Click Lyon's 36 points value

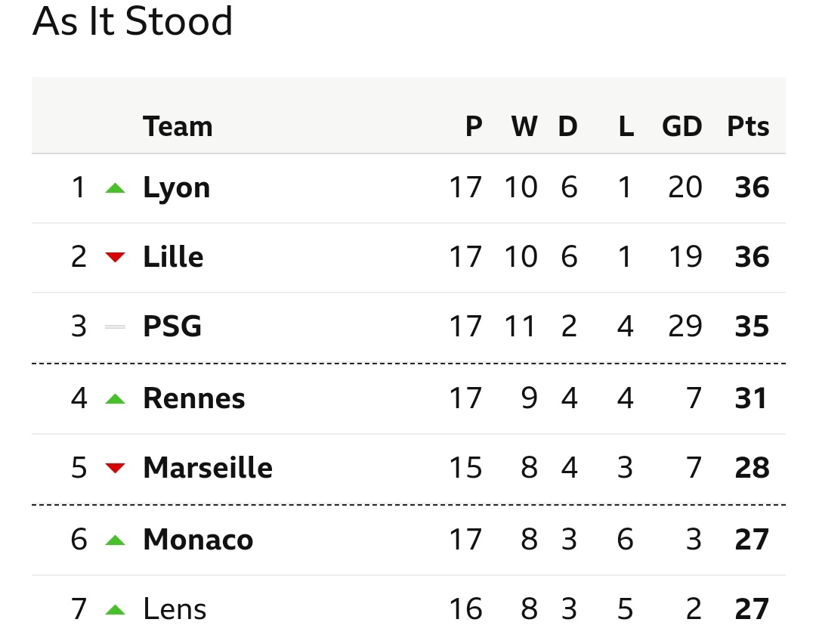click(752, 187)
